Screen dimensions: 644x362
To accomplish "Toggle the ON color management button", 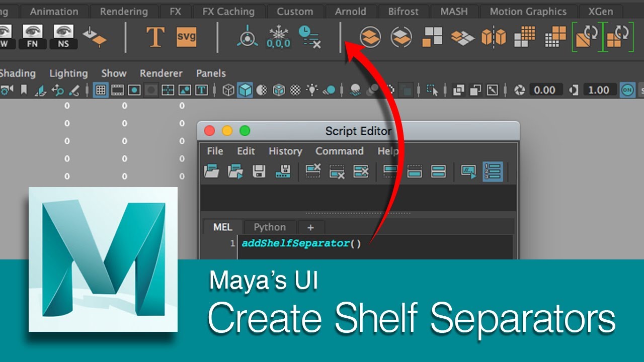I will [x=627, y=90].
